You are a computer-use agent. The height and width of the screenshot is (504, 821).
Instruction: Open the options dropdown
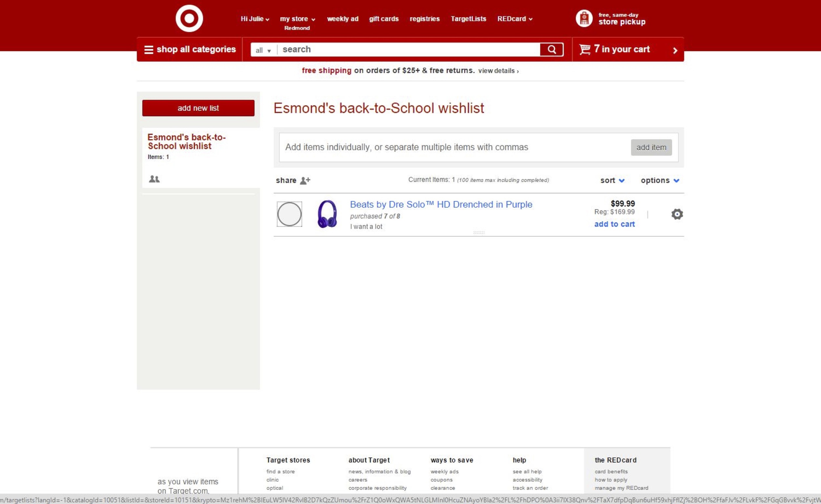pyautogui.click(x=660, y=180)
